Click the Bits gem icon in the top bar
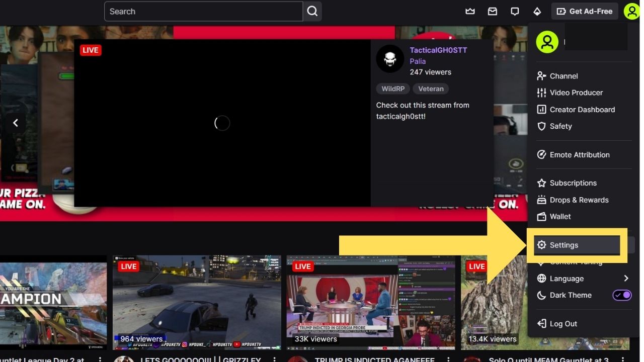The height and width of the screenshot is (362, 644). point(537,11)
